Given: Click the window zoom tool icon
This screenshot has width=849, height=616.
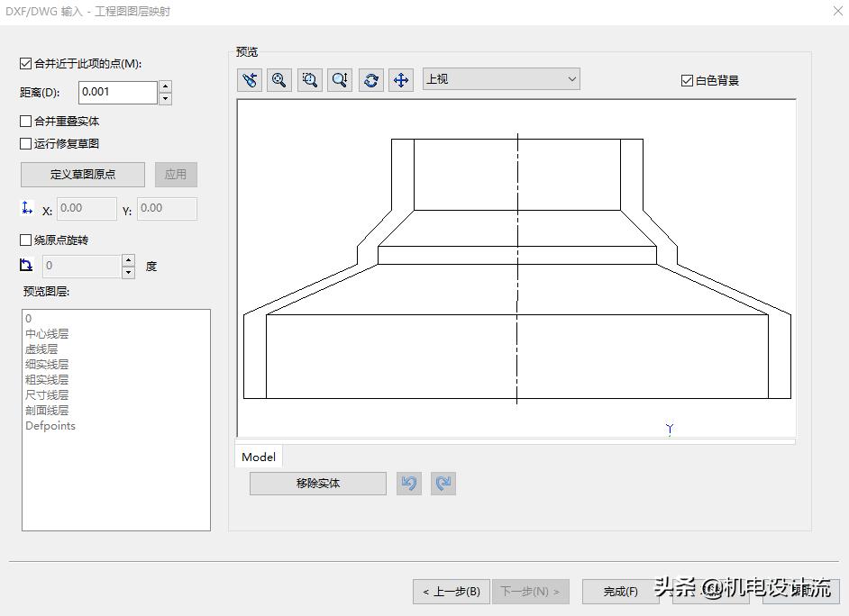Looking at the screenshot, I should [310, 79].
